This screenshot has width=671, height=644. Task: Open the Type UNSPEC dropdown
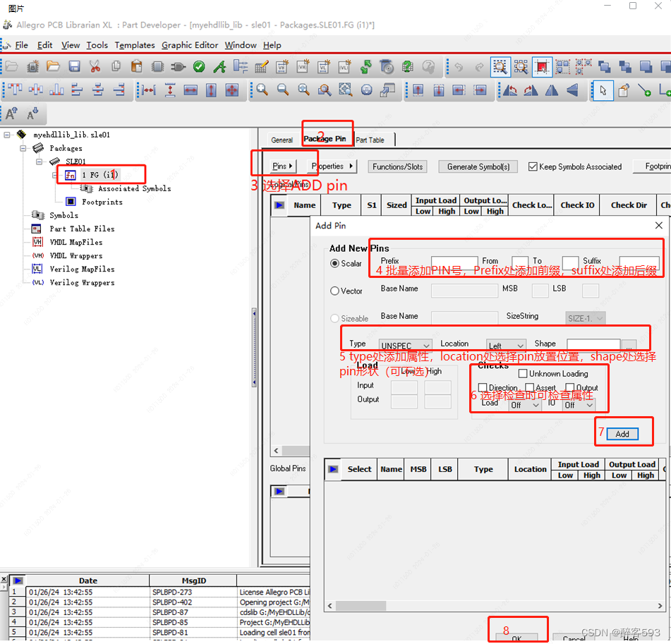[404, 344]
